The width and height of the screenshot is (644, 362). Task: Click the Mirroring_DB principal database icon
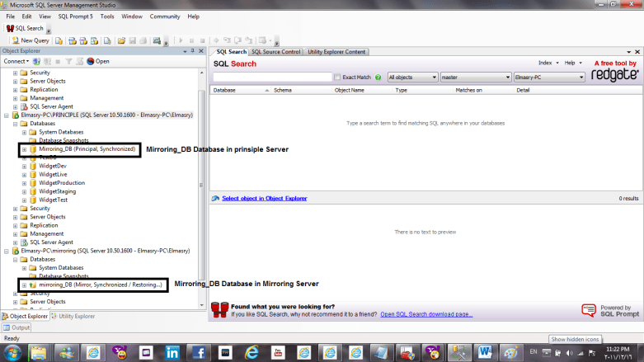click(x=34, y=150)
